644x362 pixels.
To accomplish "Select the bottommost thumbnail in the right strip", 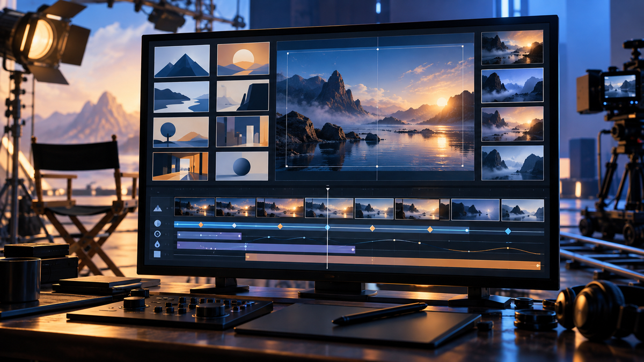I will [513, 162].
